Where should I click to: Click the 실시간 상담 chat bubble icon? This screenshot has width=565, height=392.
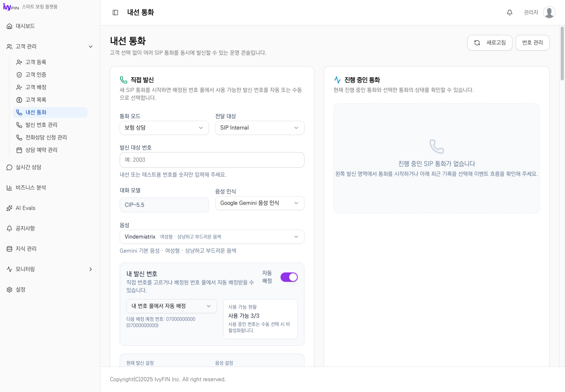9,167
